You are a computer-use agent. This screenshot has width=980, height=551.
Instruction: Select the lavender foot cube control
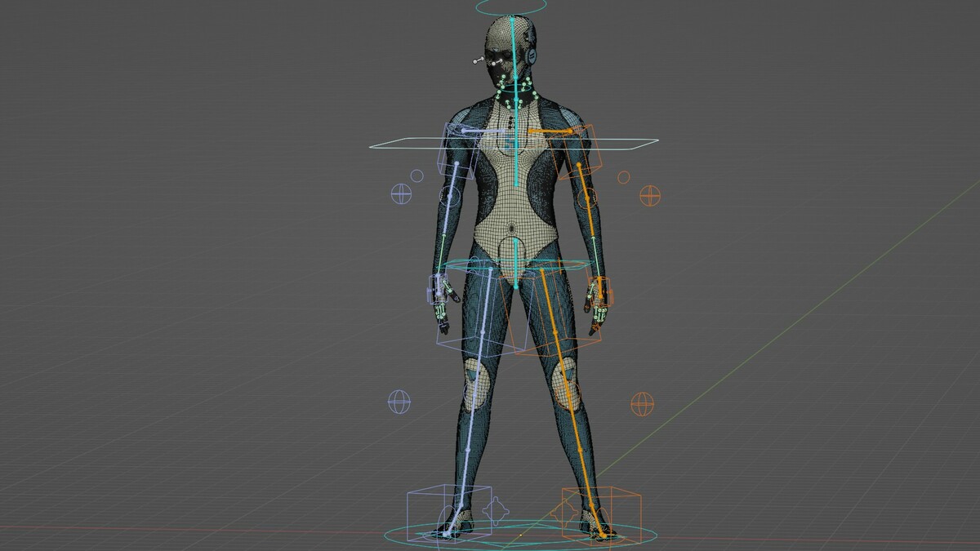click(449, 512)
